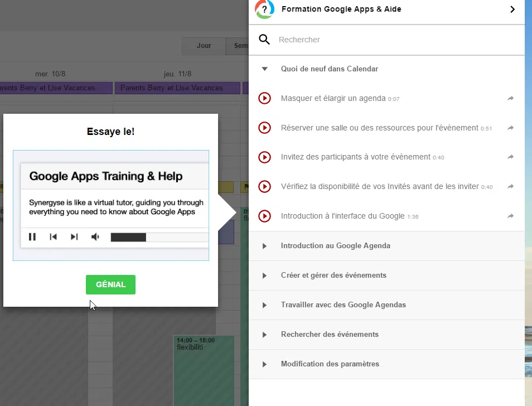Collapse the panel with the right chevron
Screen dimensions: 532x406
coord(512,9)
